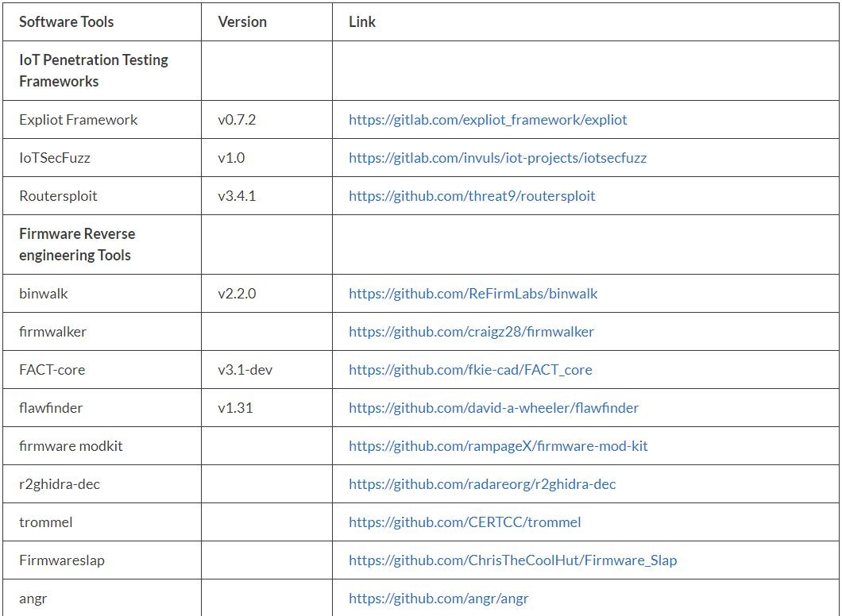This screenshot has height=616, width=842.
Task: Visit the Routersploit GitHub repository link
Action: (472, 196)
